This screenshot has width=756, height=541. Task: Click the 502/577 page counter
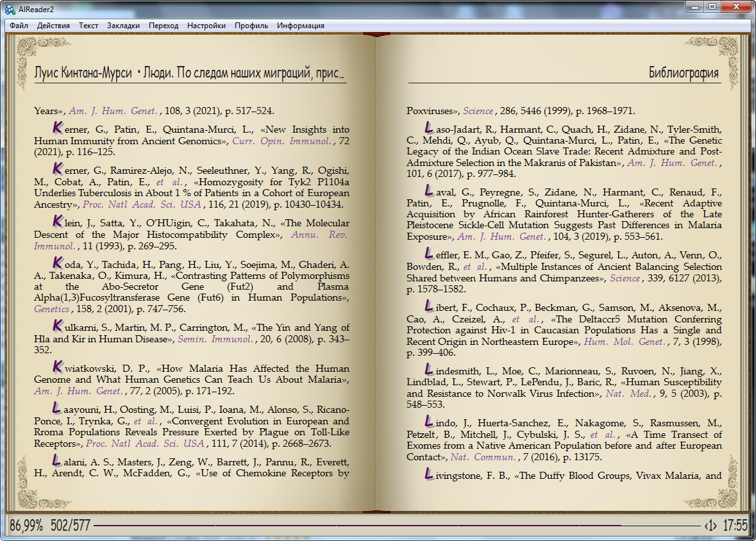tap(71, 526)
